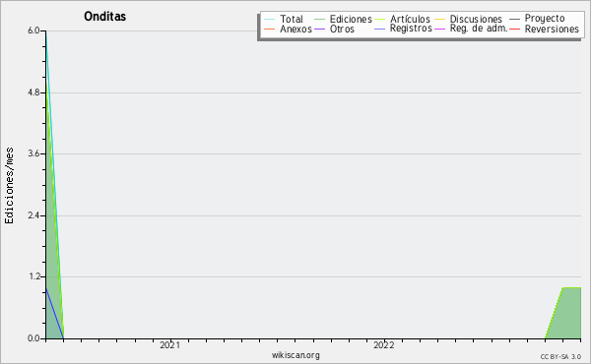Click the CC BY-SA 3.0 license text
This screenshot has width=591, height=364.
click(x=560, y=357)
